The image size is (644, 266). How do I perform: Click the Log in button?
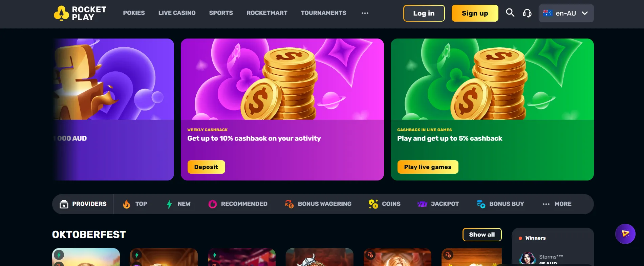tap(424, 13)
